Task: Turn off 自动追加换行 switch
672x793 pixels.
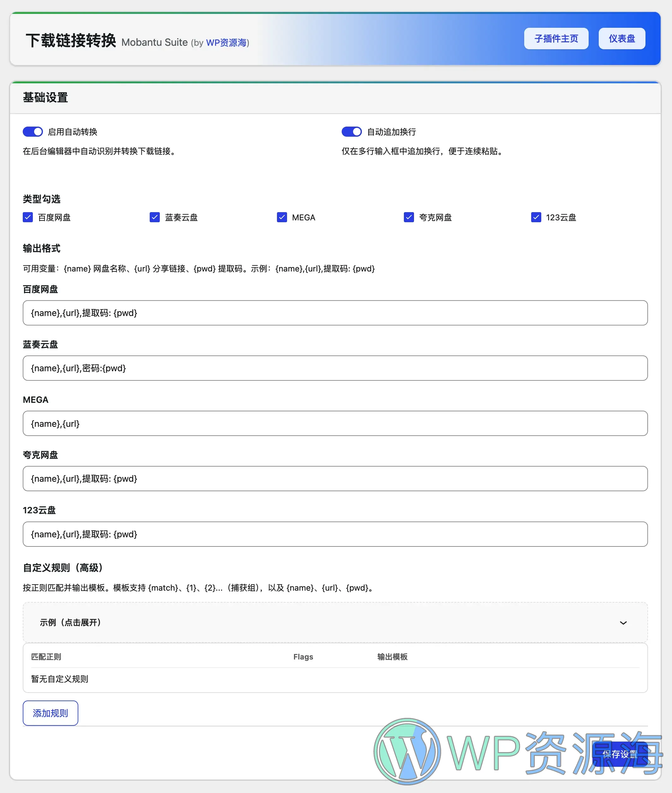Action: (351, 131)
